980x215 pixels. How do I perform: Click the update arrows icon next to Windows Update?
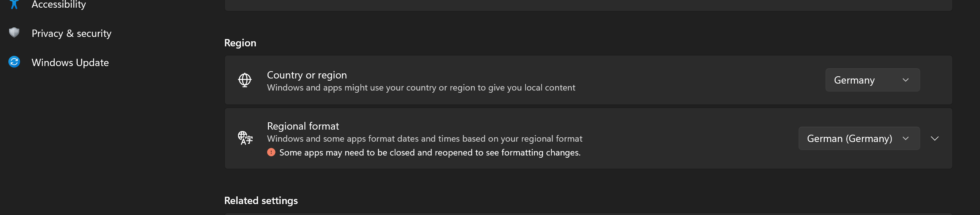[14, 62]
